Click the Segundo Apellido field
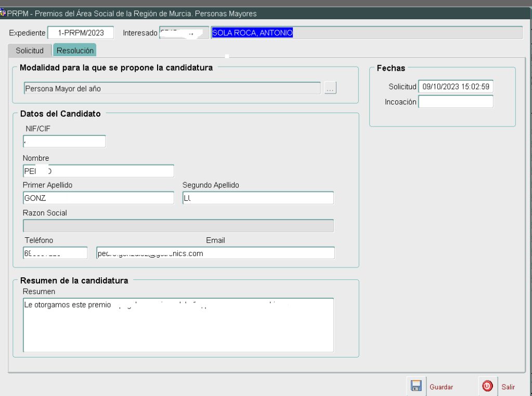This screenshot has height=396, width=532. pos(258,198)
